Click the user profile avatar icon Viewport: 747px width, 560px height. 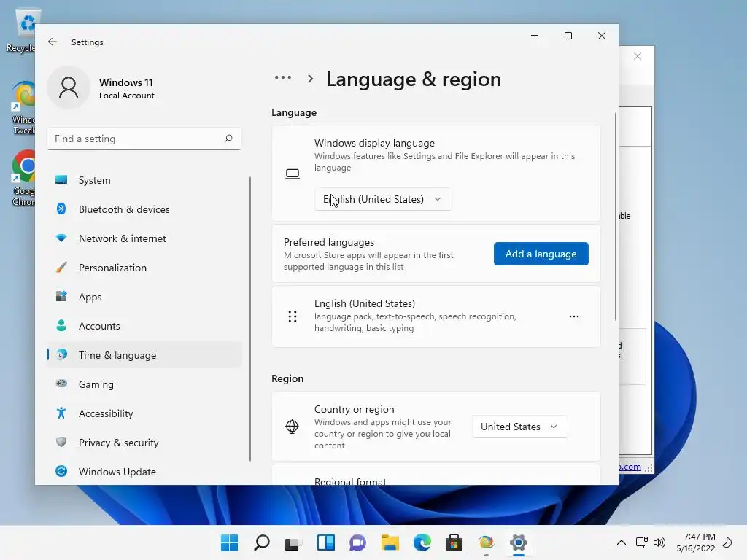coord(69,87)
